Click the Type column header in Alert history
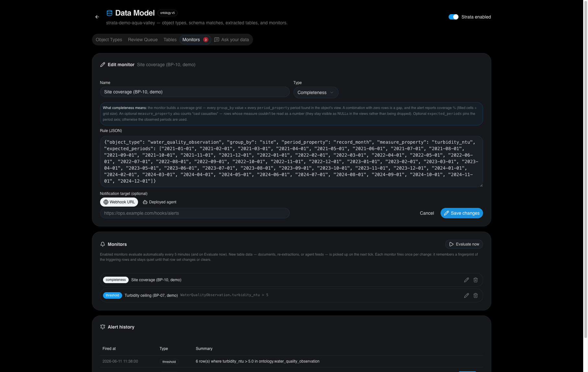Viewport: 588px width, 372px height. [x=164, y=349]
